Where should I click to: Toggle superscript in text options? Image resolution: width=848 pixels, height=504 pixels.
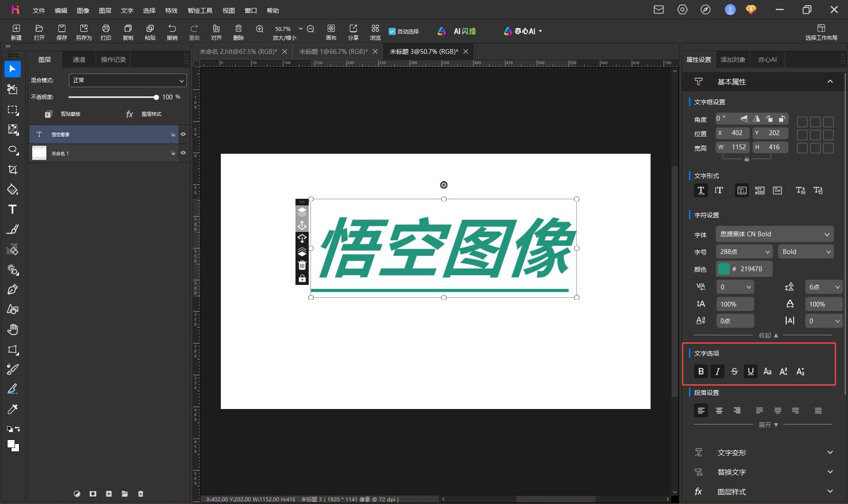tap(784, 371)
